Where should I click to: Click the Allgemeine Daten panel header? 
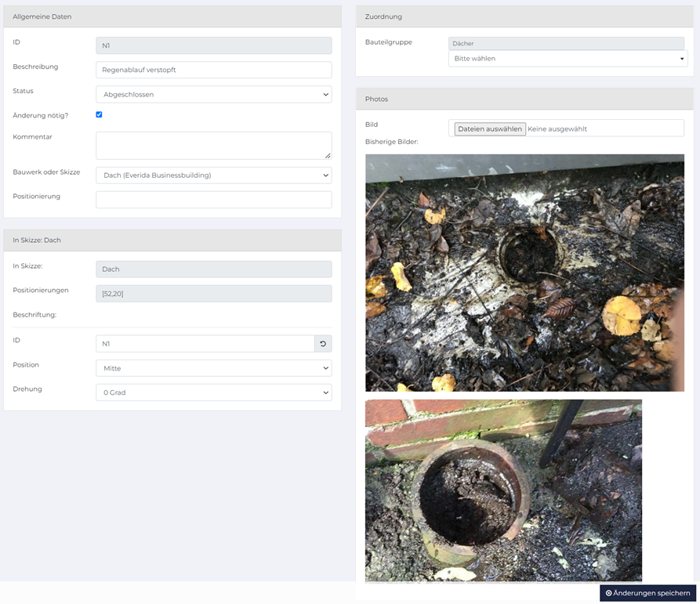[x=172, y=16]
